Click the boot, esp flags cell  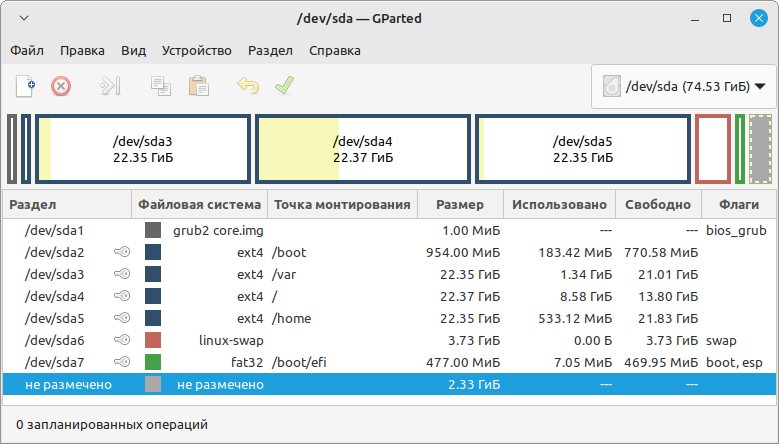(734, 363)
